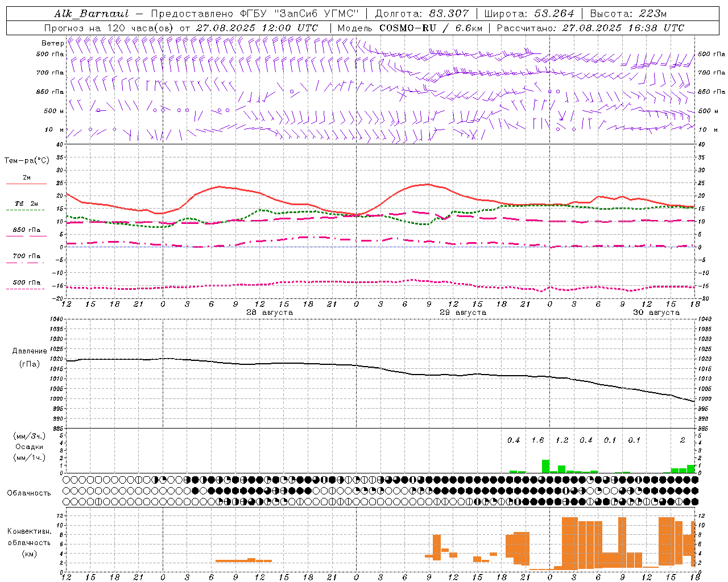728x582 pixels.
Task: Click the (км) convective cloud unit label
Action: tap(30, 554)
